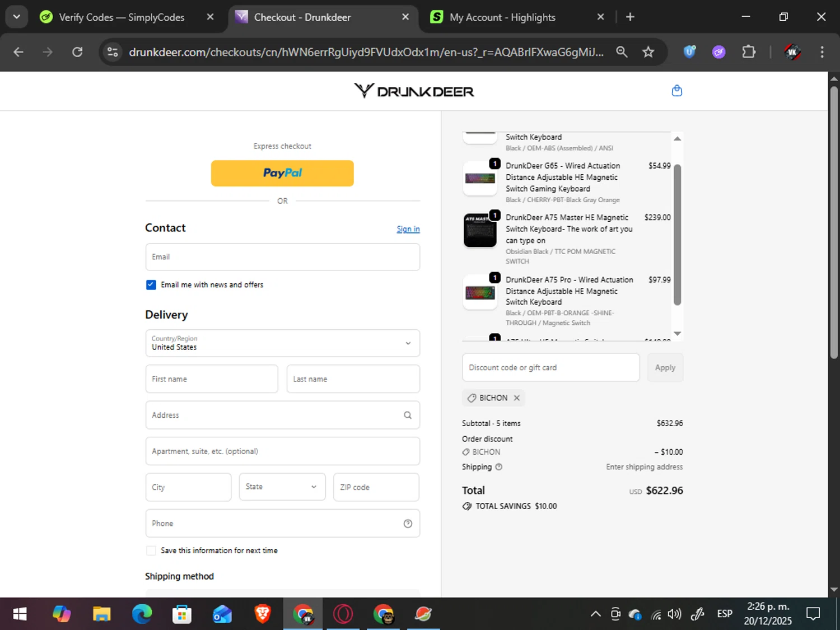This screenshot has width=840, height=630.
Task: Check Save this information for next time
Action: click(151, 550)
